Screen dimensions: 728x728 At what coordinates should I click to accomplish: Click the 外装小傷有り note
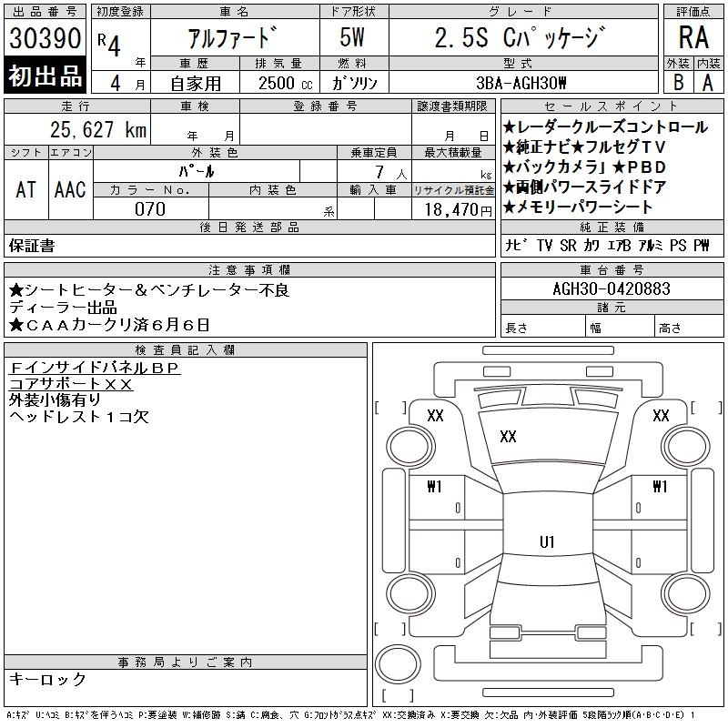coord(55,399)
